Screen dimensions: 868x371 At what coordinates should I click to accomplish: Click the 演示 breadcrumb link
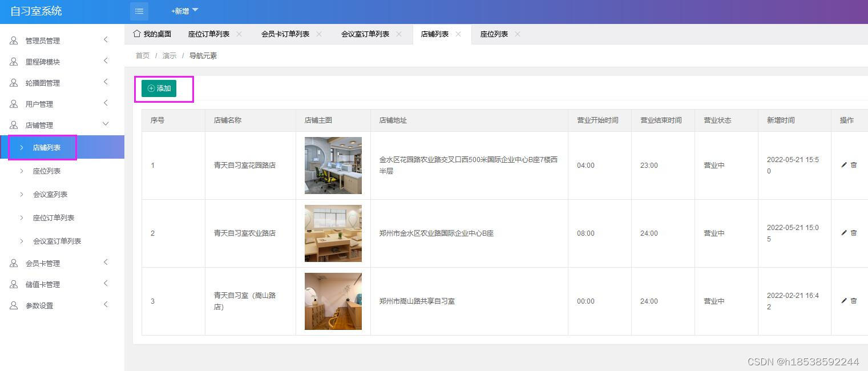pos(169,55)
